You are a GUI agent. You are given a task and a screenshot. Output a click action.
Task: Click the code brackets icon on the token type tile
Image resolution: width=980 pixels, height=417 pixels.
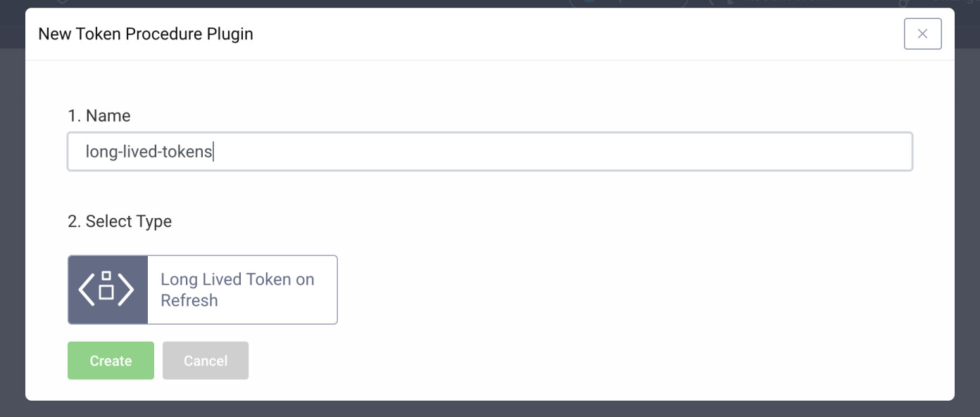(x=107, y=289)
